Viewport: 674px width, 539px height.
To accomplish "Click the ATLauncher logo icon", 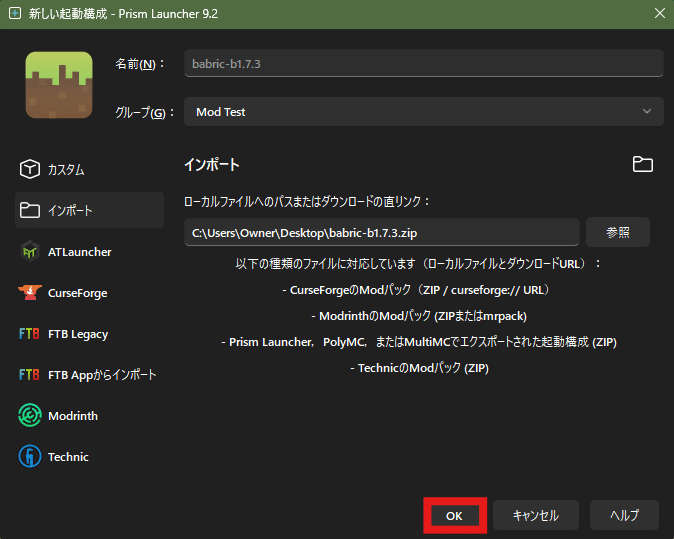I will [x=30, y=251].
